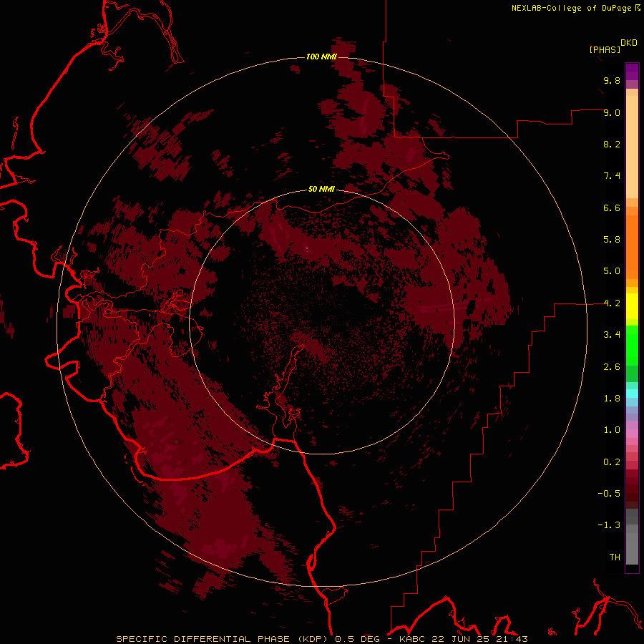Click the cyan color scale segment
Screen dimensions: 644x644
tap(632, 394)
